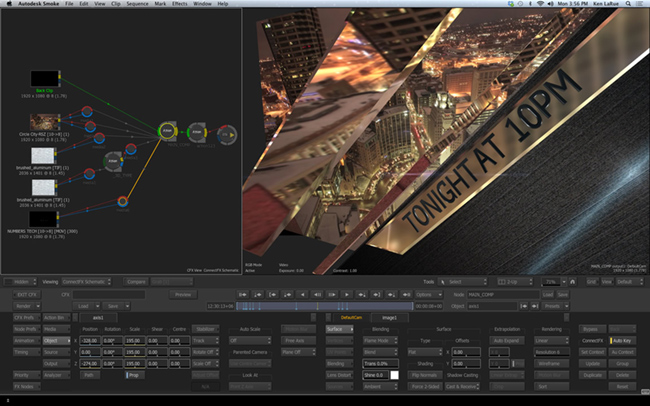The image size is (650, 406).
Task: Click the home icon beside zoom percentage
Action: [x=575, y=282]
